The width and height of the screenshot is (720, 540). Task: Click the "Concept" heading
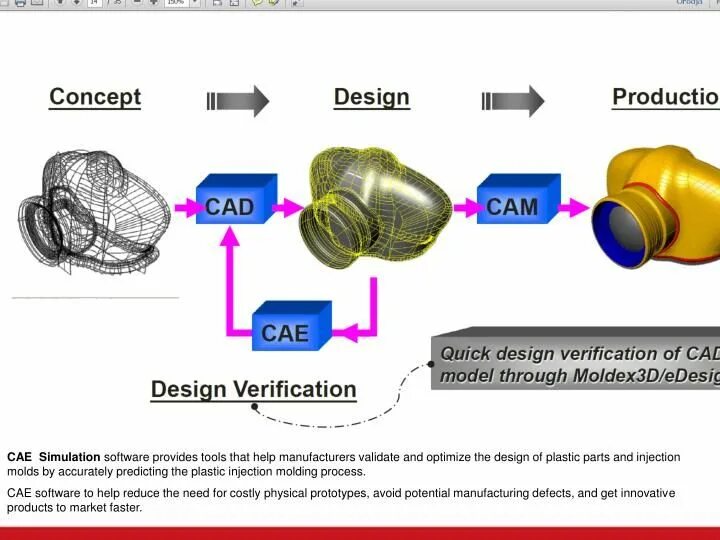[95, 97]
